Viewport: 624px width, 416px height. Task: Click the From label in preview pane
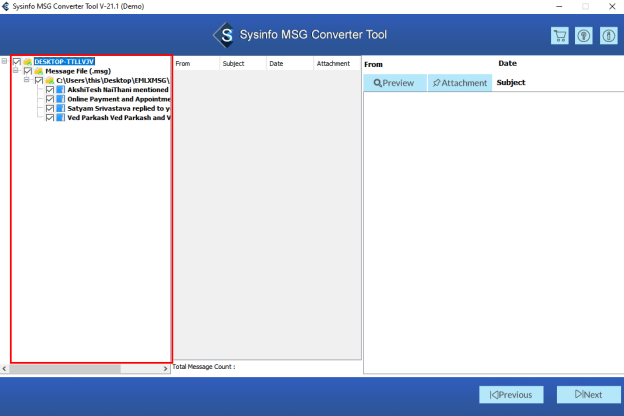[x=373, y=64]
